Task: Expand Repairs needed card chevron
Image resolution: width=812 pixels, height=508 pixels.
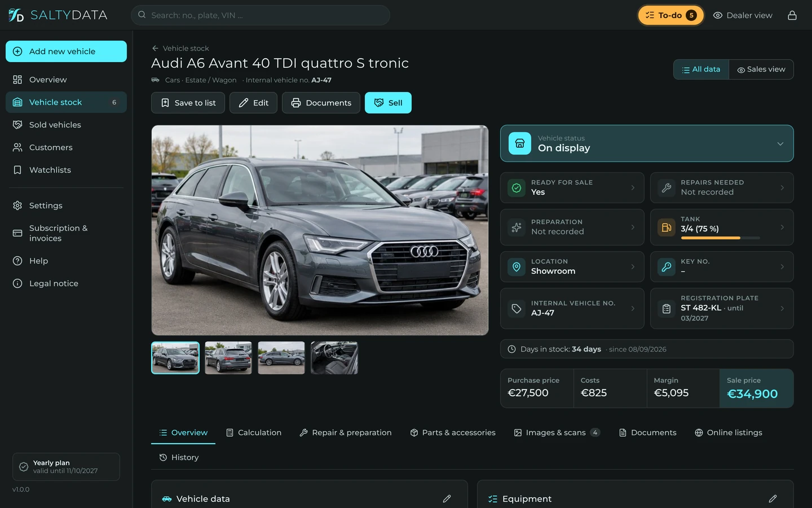Action: pyautogui.click(x=782, y=188)
